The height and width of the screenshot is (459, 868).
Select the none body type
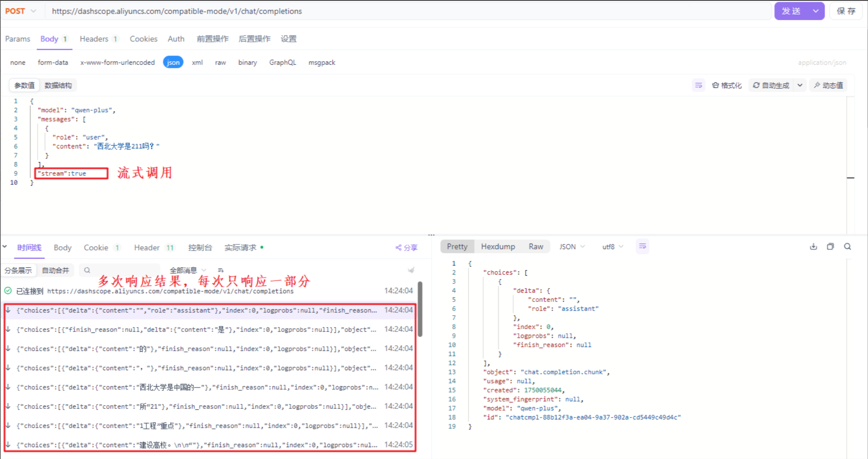(18, 62)
